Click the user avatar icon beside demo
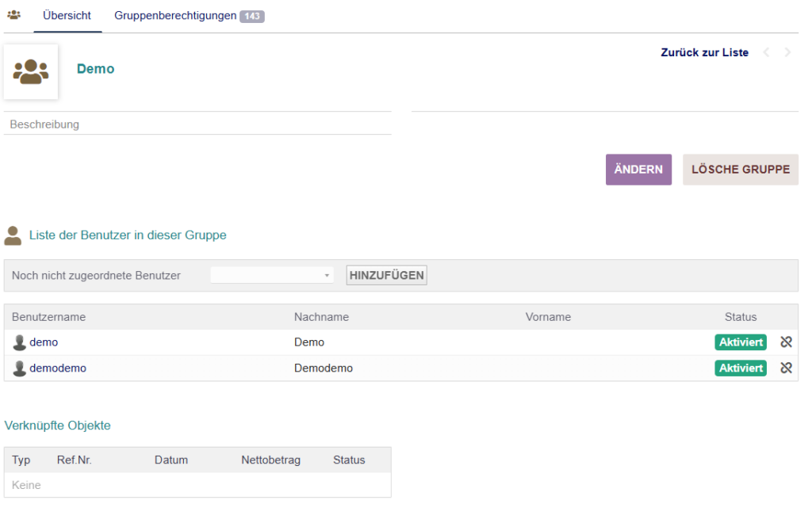Image resolution: width=812 pixels, height=523 pixels. [20, 342]
